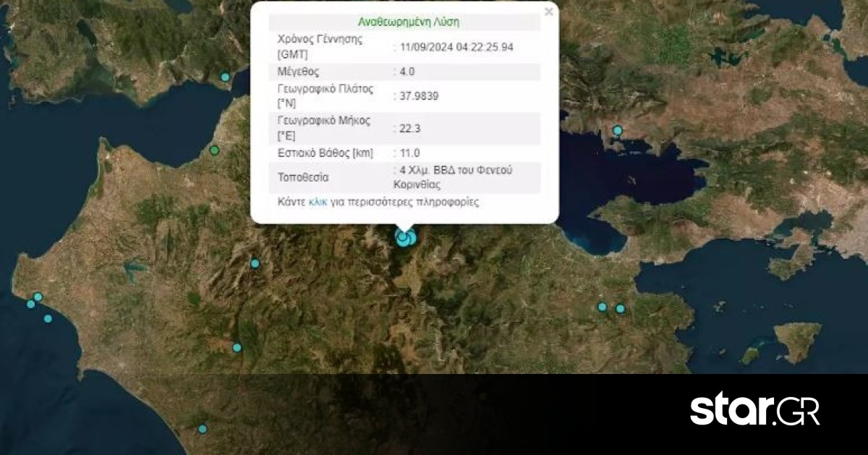Image resolution: width=868 pixels, height=455 pixels.
Task: Click the magnitude value 4.0
Action: [x=407, y=72]
